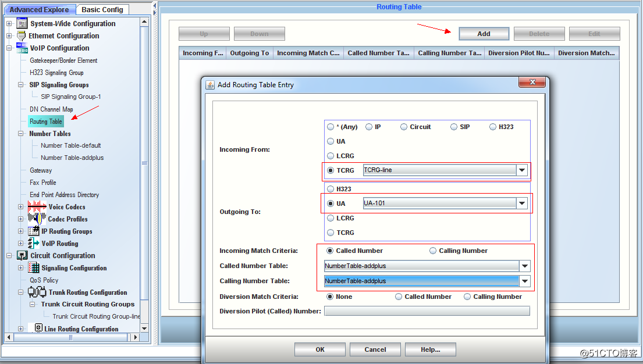Switch to the Basic Config tab
This screenshot has width=643, height=364.
[x=102, y=9]
